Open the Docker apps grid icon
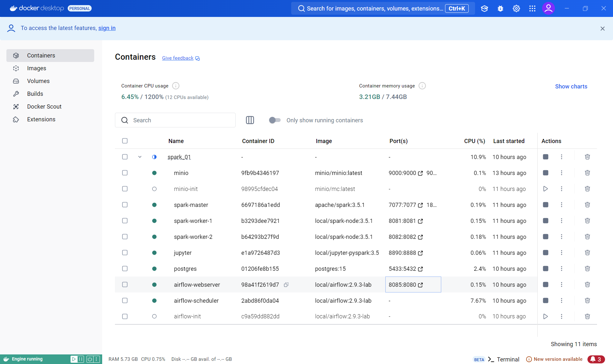Screen dimensions: 613x364 532,9
